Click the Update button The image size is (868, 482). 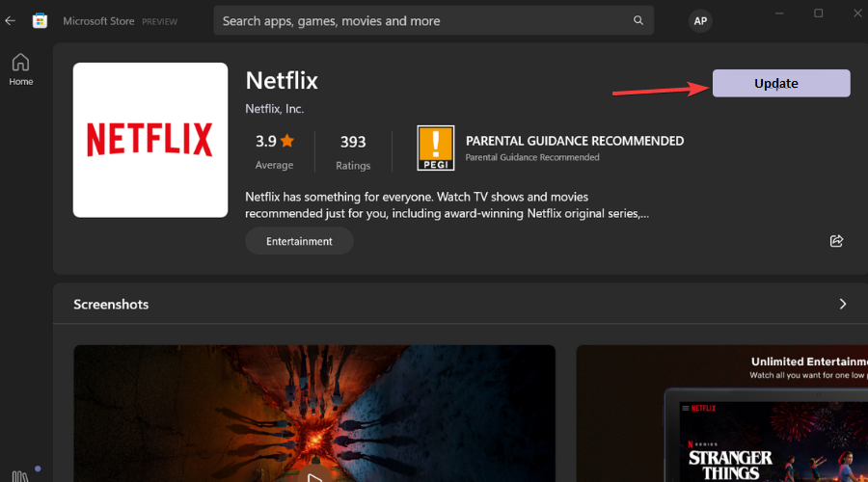pyautogui.click(x=781, y=84)
